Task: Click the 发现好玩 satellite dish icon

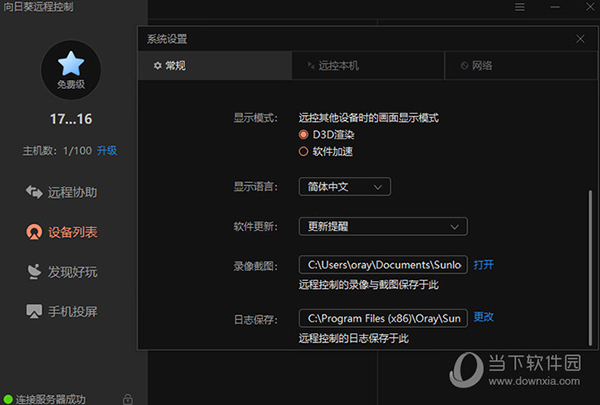Action: pos(34,271)
